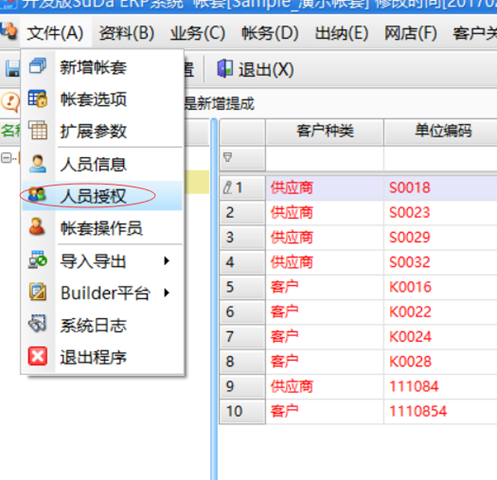
Task: Click the row 1 edit pencil indicator
Action: [228, 188]
